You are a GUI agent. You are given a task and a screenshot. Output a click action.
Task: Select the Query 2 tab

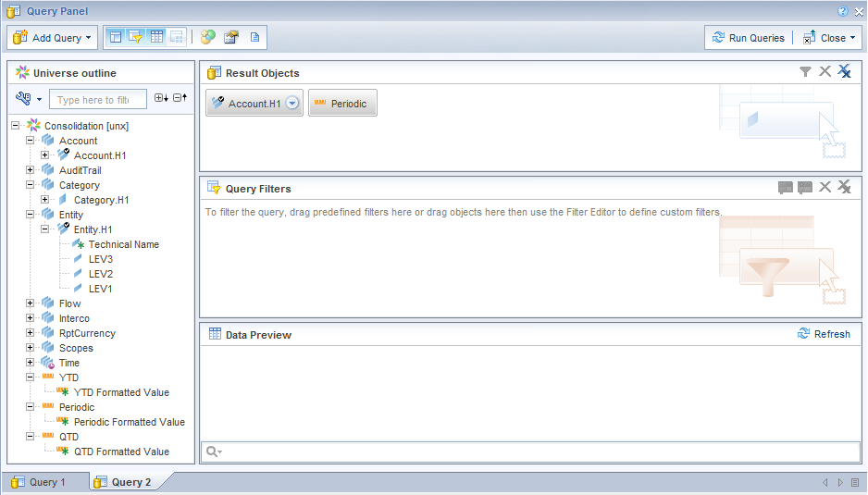coord(123,482)
